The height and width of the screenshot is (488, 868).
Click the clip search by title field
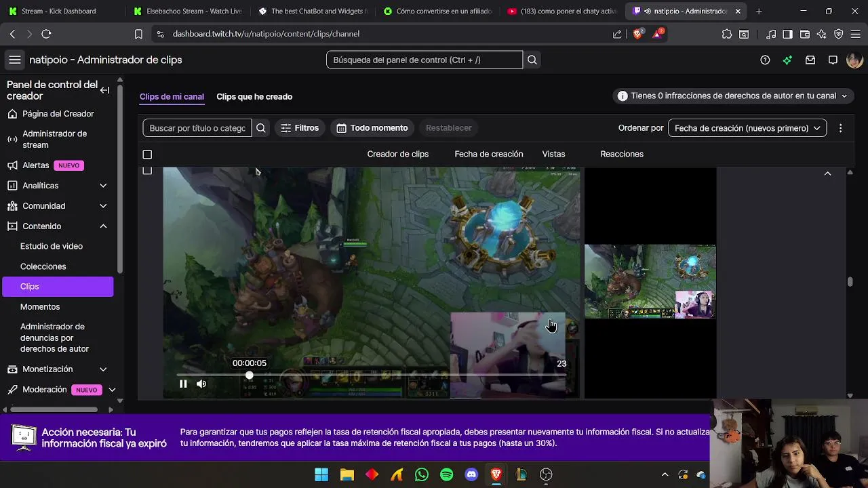click(x=197, y=127)
